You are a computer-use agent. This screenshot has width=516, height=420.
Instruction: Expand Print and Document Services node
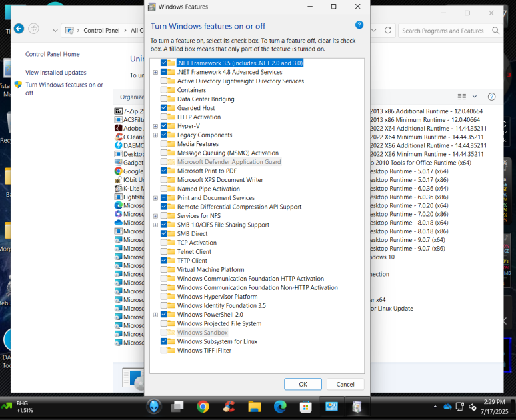155,198
